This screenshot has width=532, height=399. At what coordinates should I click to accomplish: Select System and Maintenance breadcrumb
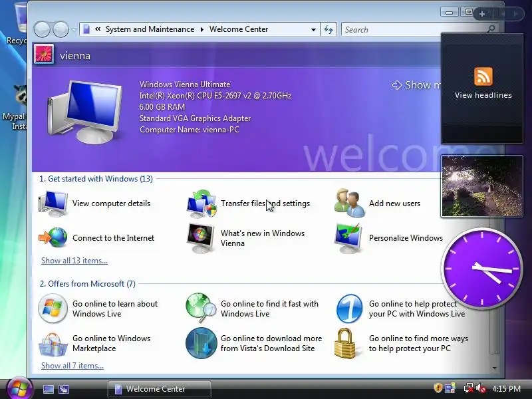tap(150, 29)
